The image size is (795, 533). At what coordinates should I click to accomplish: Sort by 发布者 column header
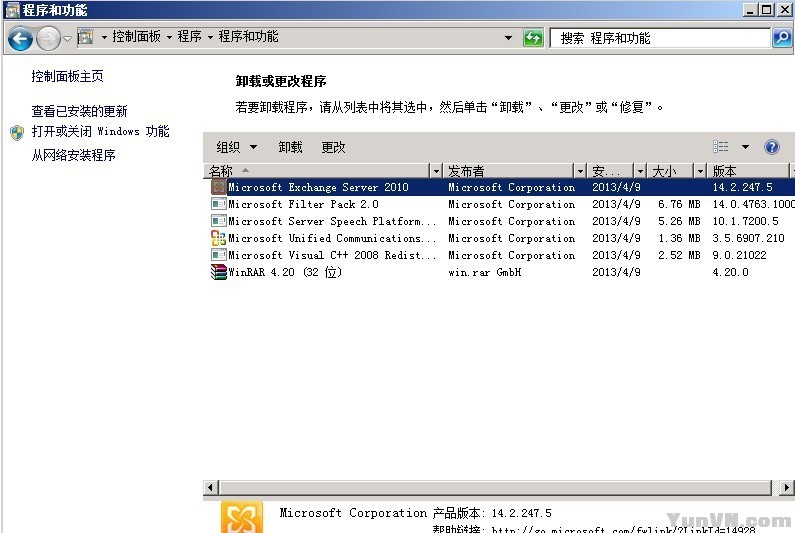[x=509, y=171]
